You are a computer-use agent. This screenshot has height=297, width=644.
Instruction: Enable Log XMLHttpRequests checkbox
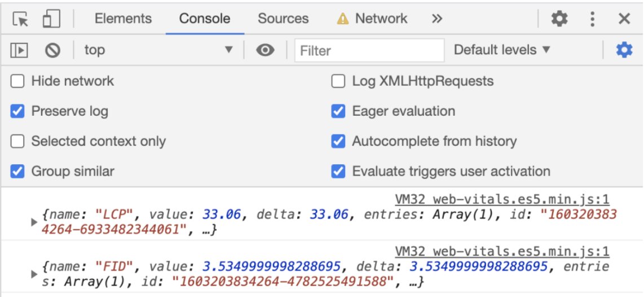(x=338, y=81)
